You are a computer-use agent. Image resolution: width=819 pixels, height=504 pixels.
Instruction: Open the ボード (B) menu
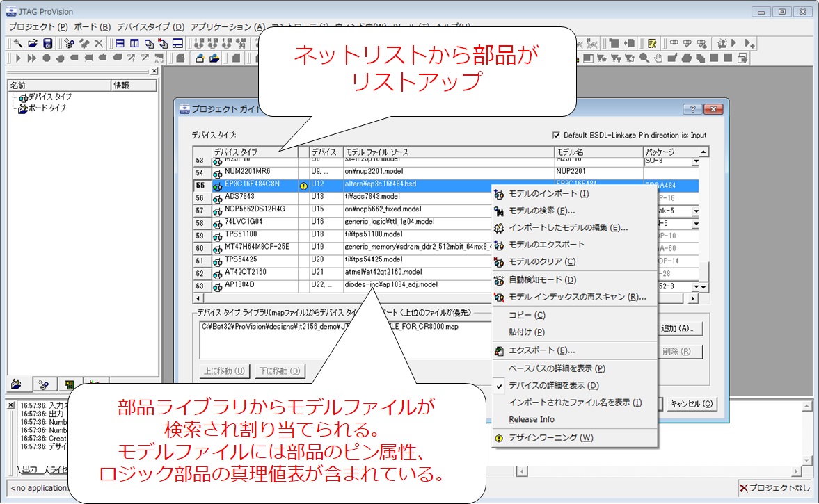pyautogui.click(x=92, y=26)
